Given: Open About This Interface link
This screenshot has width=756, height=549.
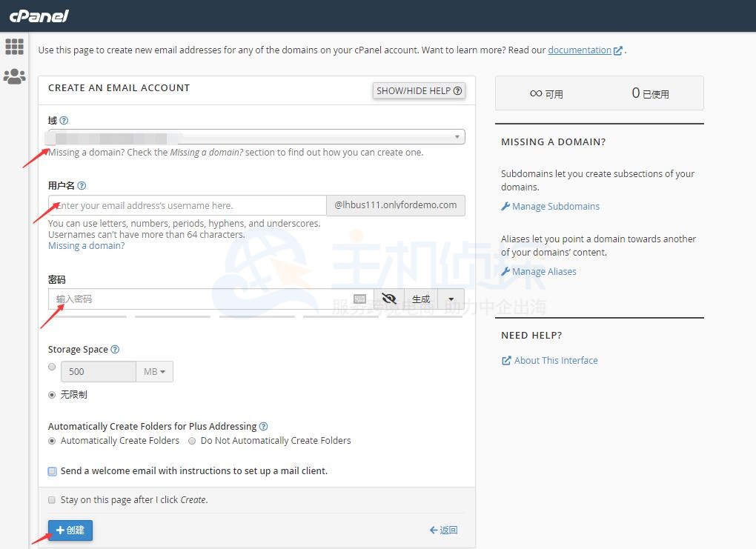Looking at the screenshot, I should [x=550, y=361].
